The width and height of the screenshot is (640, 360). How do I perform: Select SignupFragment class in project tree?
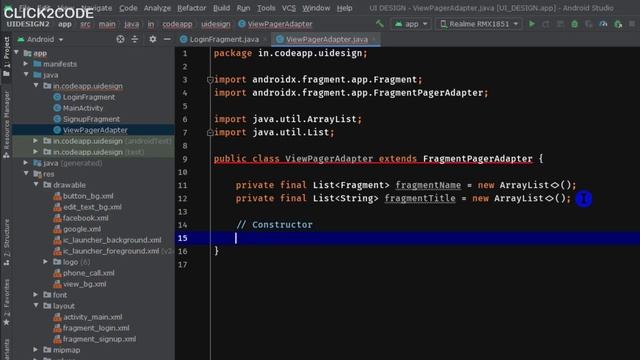tap(87, 119)
